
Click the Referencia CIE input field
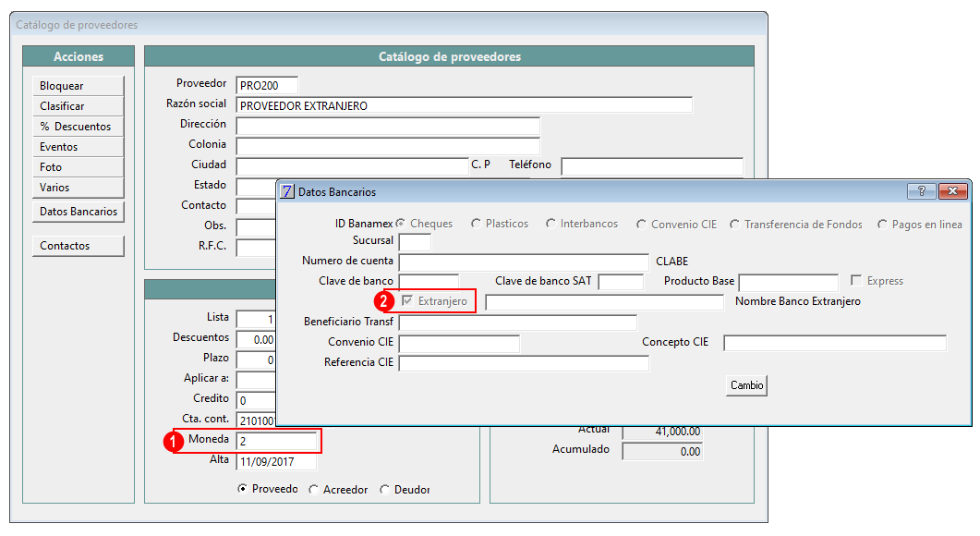coord(524,363)
